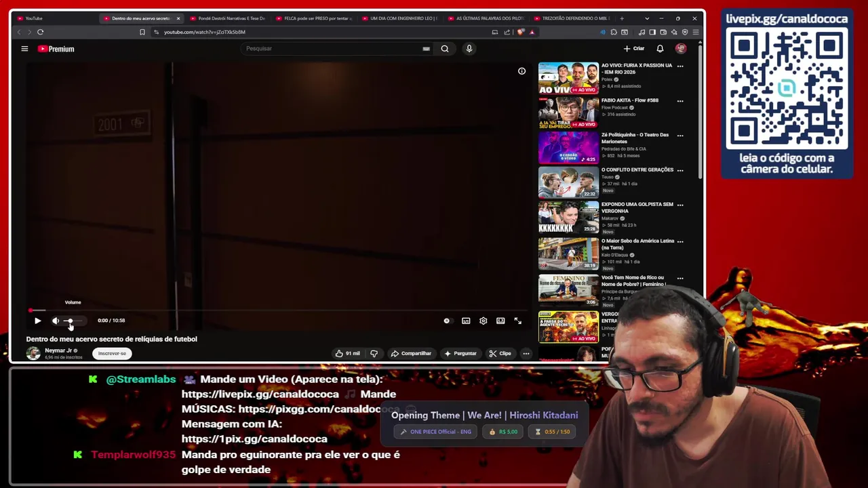Open options menu for O Maior Sebo video
Image resolution: width=868 pixels, height=488 pixels.
(680, 241)
